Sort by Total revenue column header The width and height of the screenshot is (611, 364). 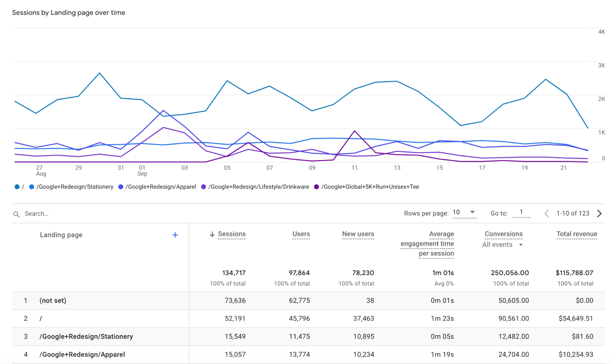[x=576, y=234]
